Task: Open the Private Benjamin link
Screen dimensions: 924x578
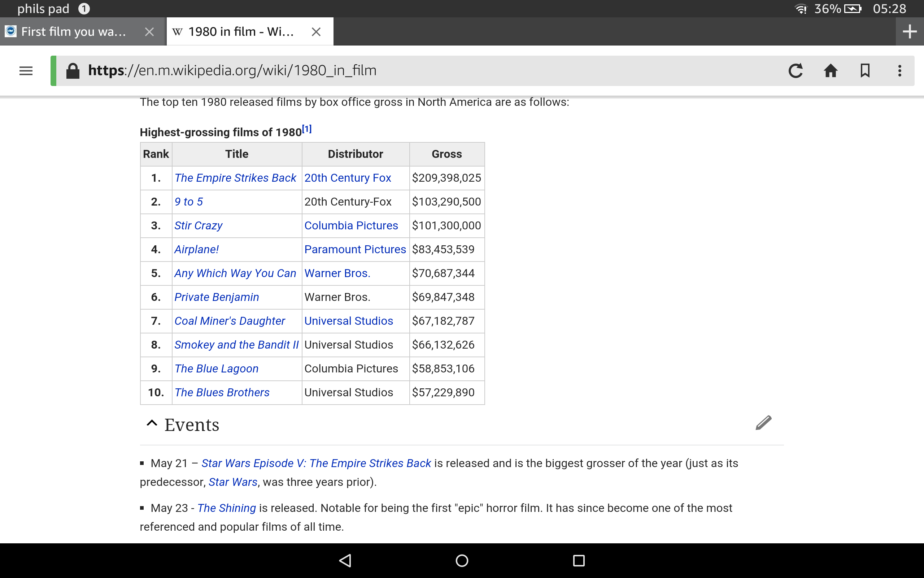Action: [x=217, y=297]
